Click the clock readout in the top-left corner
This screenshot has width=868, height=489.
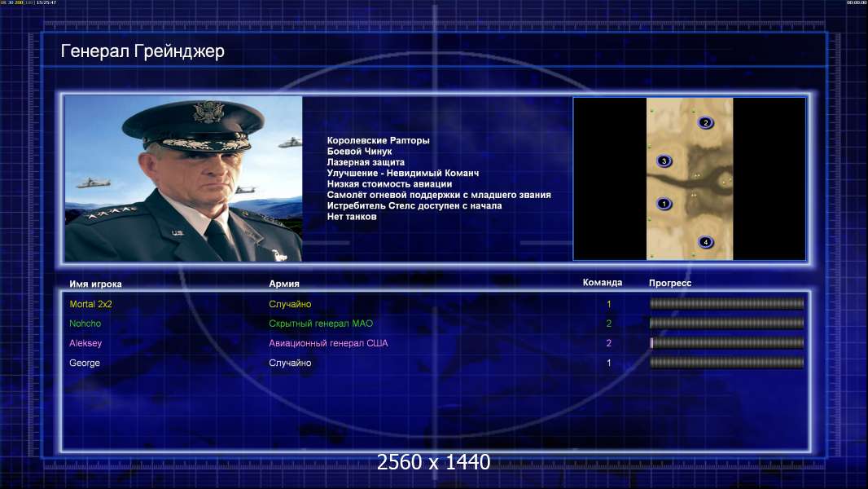coord(46,2)
